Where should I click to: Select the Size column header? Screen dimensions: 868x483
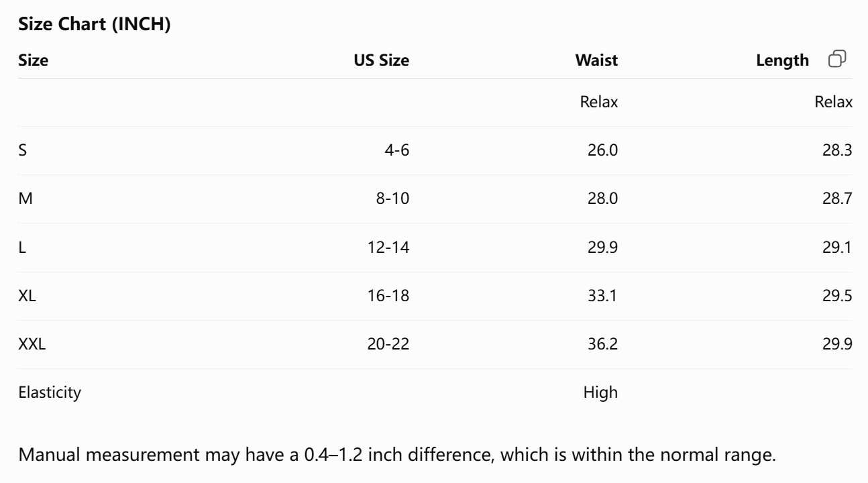click(34, 60)
